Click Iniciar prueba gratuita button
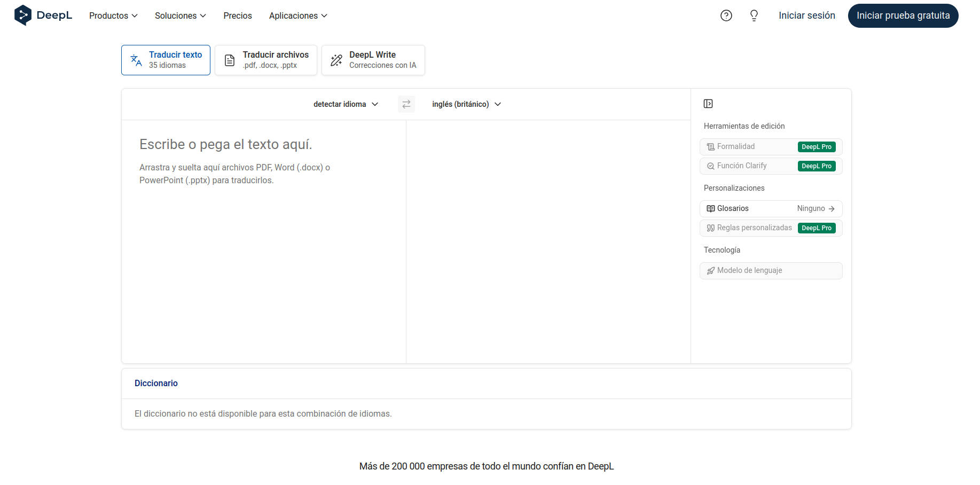 [903, 15]
